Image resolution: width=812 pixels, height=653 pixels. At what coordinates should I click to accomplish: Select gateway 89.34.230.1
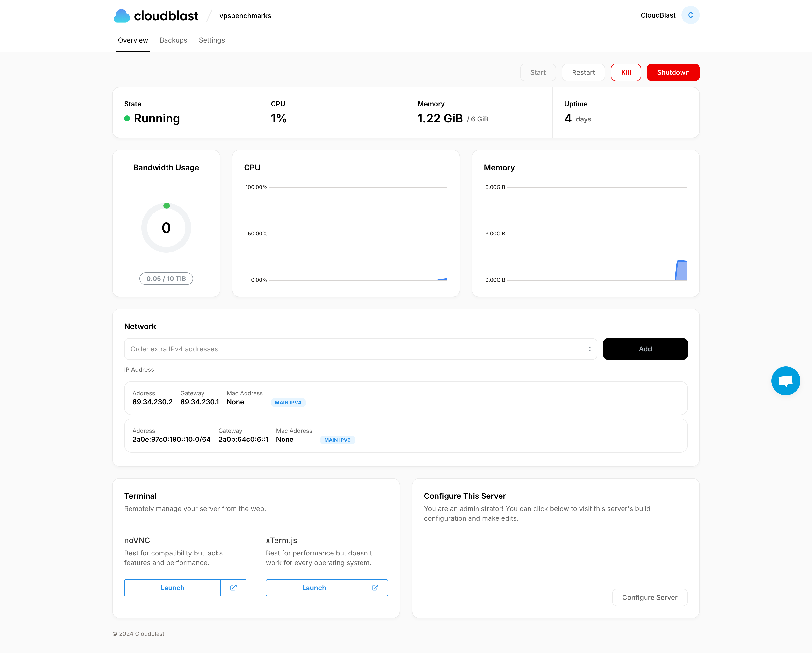coord(200,402)
